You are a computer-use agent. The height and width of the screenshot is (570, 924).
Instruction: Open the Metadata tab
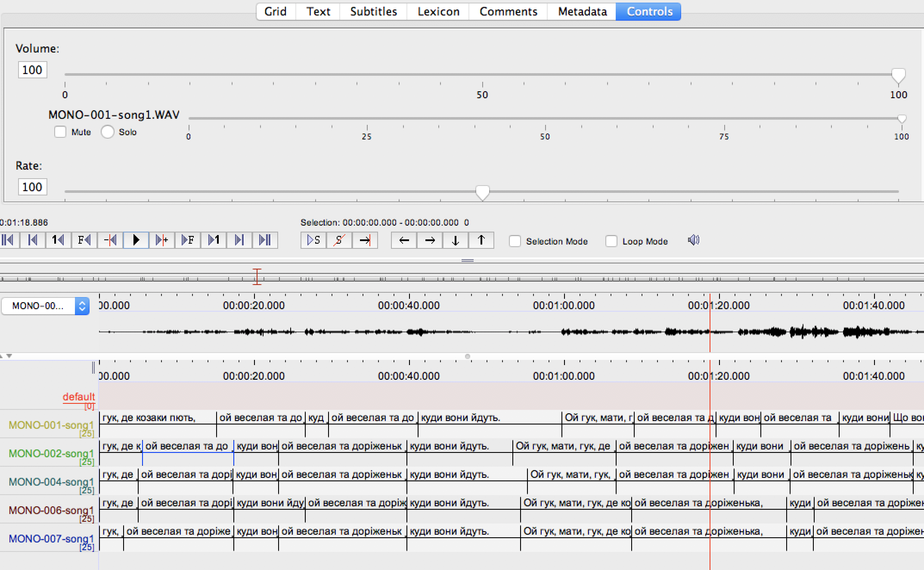(582, 12)
